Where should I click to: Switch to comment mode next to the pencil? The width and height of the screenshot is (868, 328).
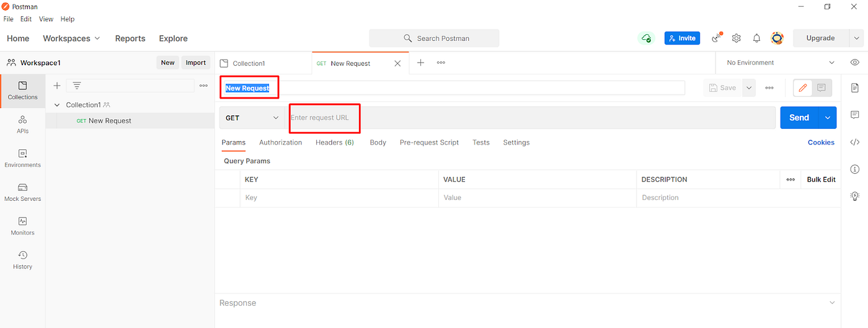click(821, 88)
